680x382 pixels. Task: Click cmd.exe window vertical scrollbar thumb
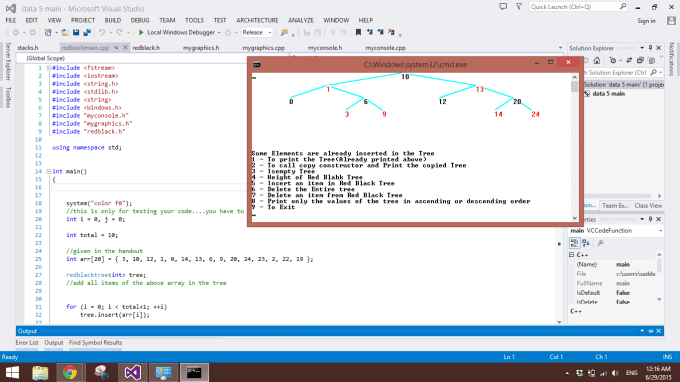pos(575,87)
